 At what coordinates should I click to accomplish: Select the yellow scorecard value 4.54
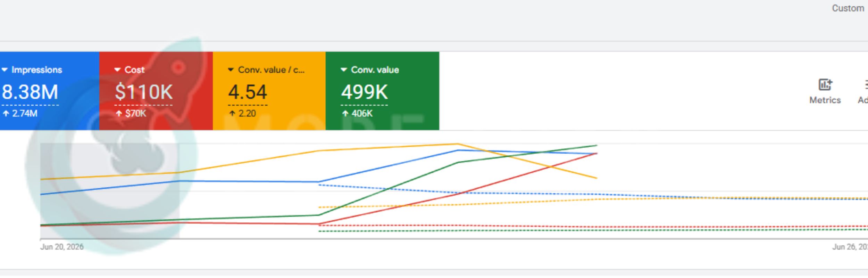[248, 92]
